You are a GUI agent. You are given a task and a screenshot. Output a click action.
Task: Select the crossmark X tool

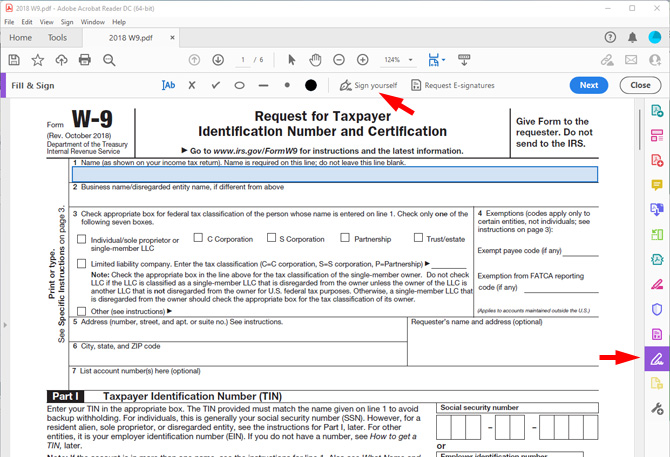pyautogui.click(x=192, y=85)
